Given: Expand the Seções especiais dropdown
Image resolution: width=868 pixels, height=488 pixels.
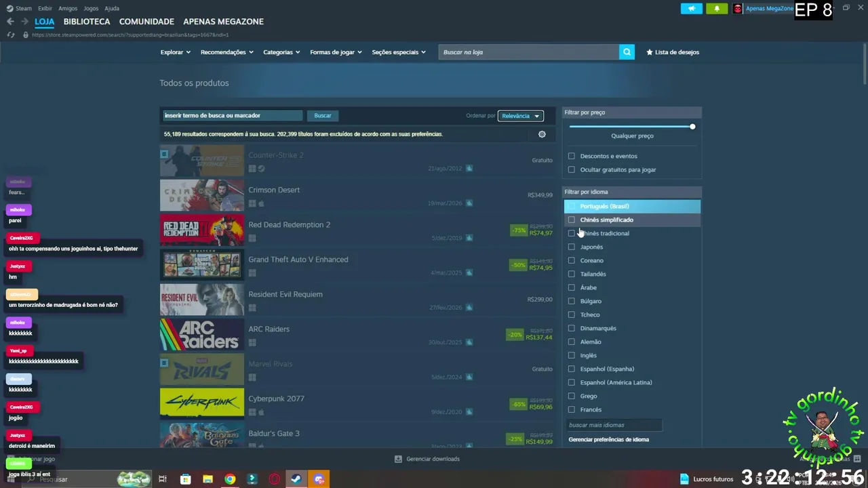Looking at the screenshot, I should pos(399,52).
